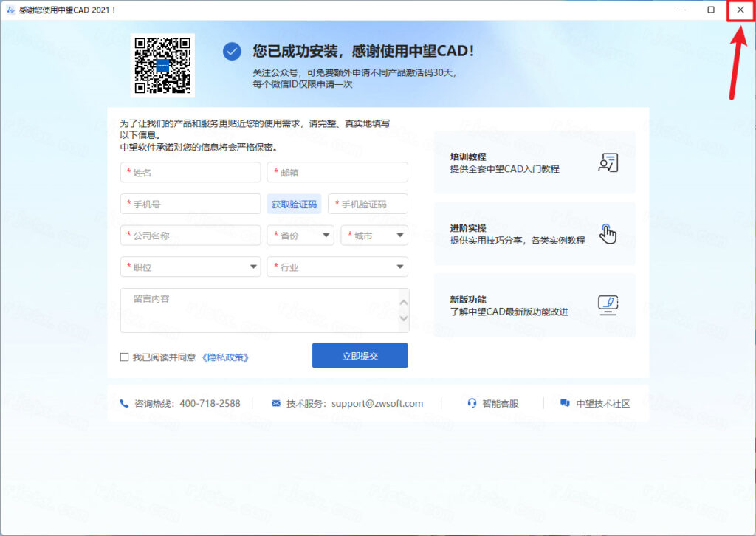Submit the form with 立即提交 button
This screenshot has height=536, width=756.
[x=360, y=356]
